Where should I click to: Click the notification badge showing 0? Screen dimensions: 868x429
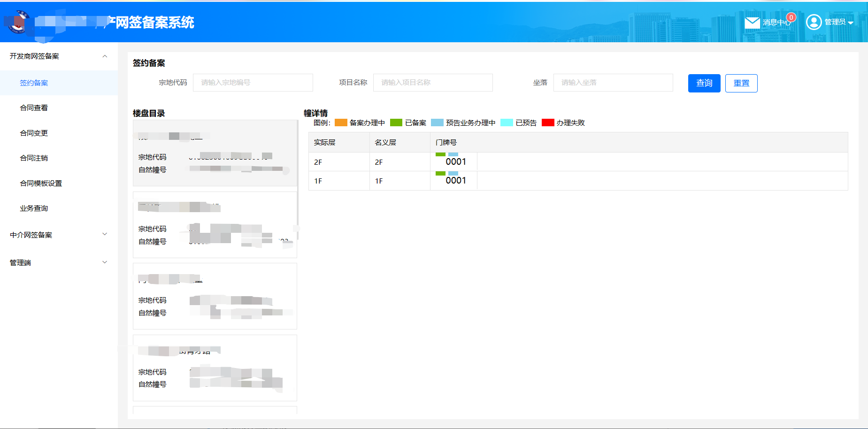(x=791, y=17)
